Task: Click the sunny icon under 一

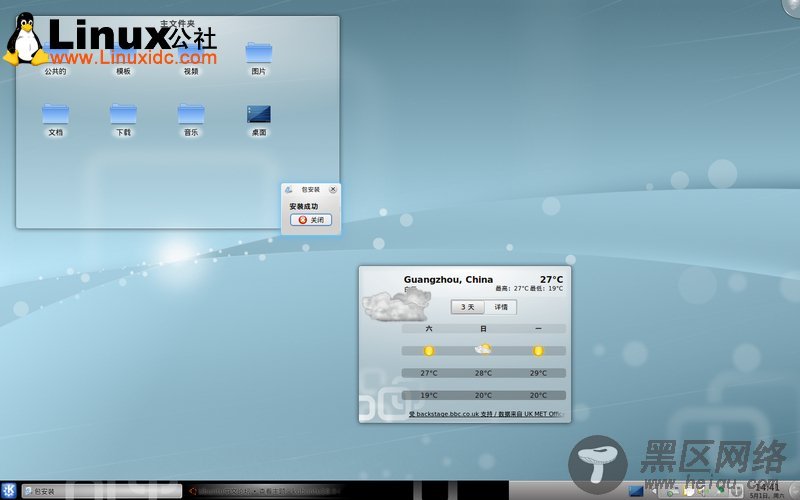Action: pos(538,351)
